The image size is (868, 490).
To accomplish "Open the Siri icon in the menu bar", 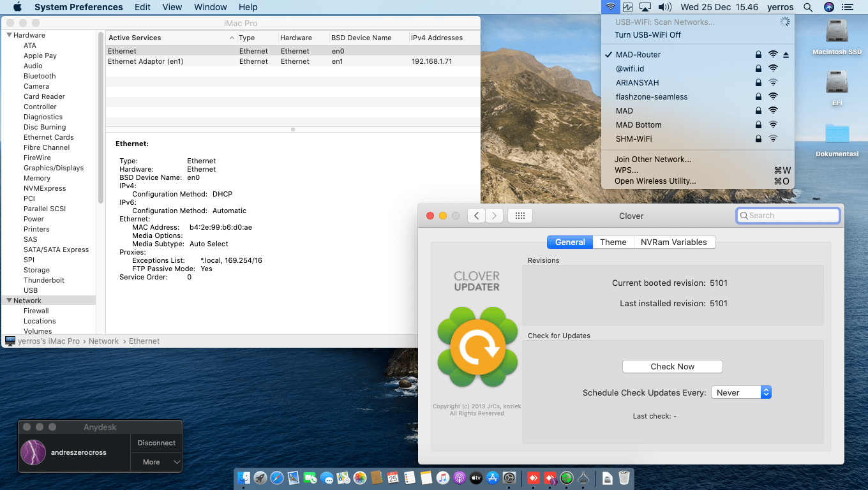I will [x=828, y=7].
